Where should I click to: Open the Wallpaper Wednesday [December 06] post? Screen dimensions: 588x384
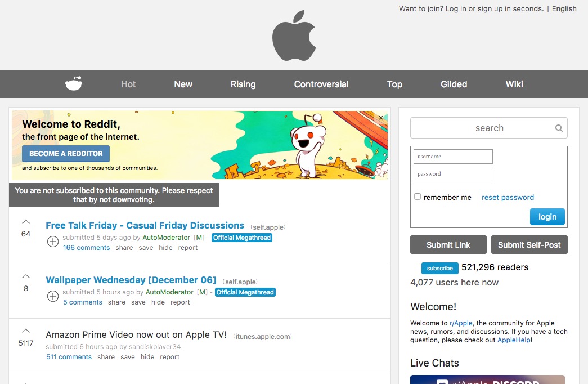pos(131,280)
